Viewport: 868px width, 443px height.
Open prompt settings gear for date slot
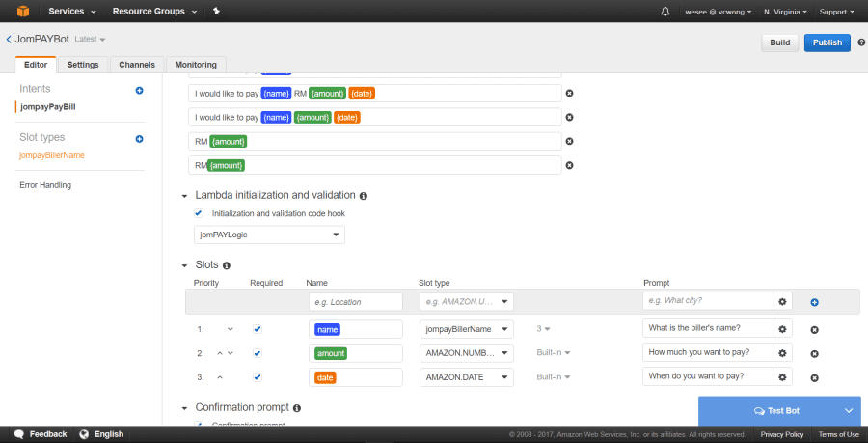pyautogui.click(x=782, y=377)
